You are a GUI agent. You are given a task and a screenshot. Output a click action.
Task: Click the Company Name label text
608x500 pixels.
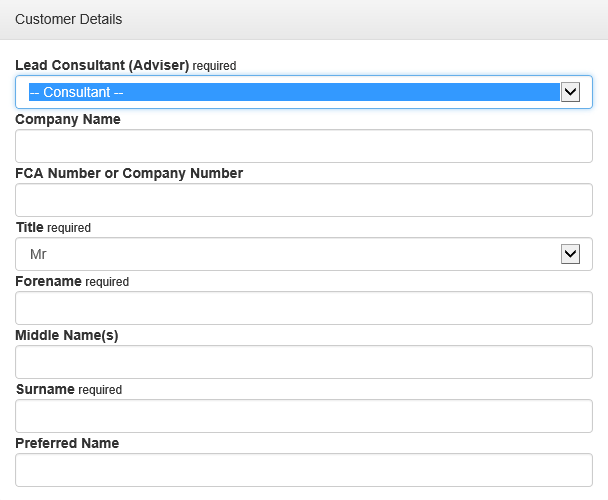(x=68, y=119)
